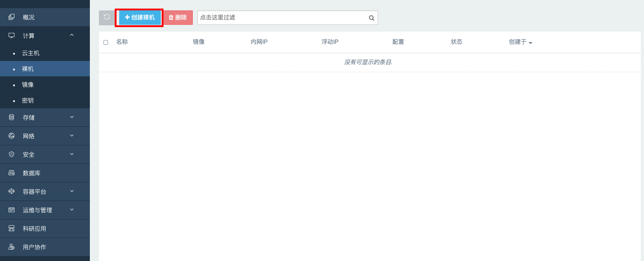Click the 浮动IP column header
Image resolution: width=644 pixels, height=261 pixels.
[x=330, y=42]
